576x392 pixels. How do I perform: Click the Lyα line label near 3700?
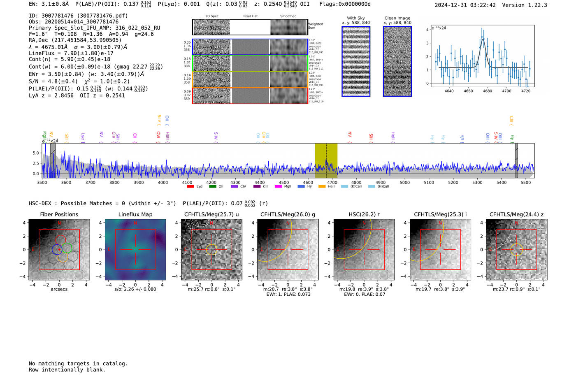point(83,138)
